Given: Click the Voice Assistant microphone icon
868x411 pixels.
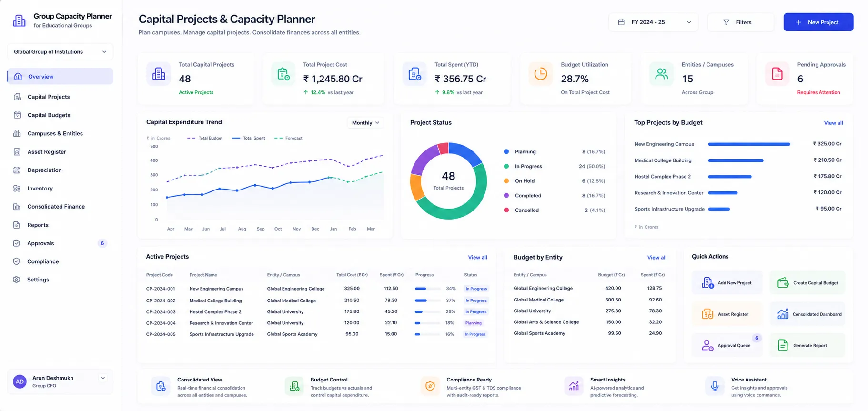Looking at the screenshot, I should click(x=715, y=386).
